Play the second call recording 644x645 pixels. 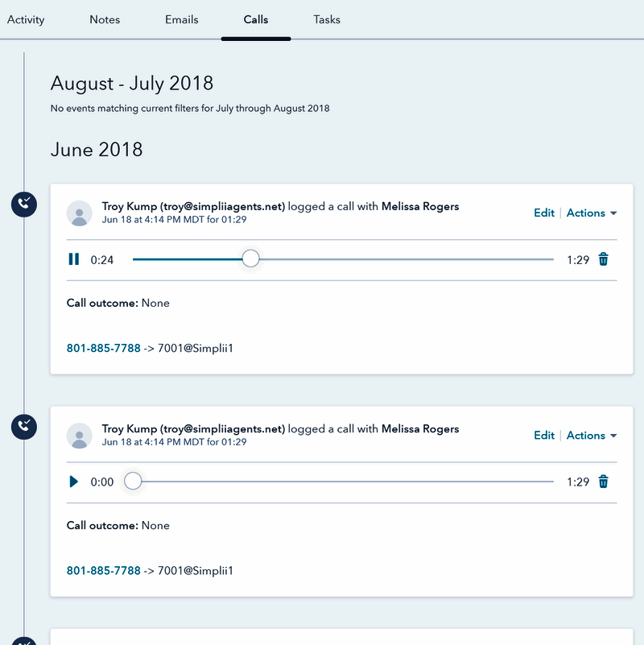point(73,481)
